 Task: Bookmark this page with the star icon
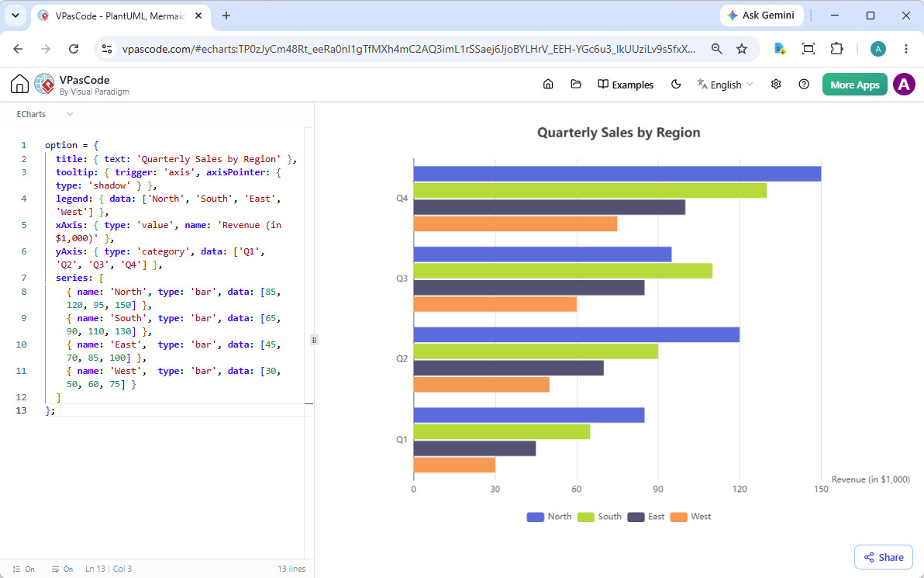[x=742, y=49]
